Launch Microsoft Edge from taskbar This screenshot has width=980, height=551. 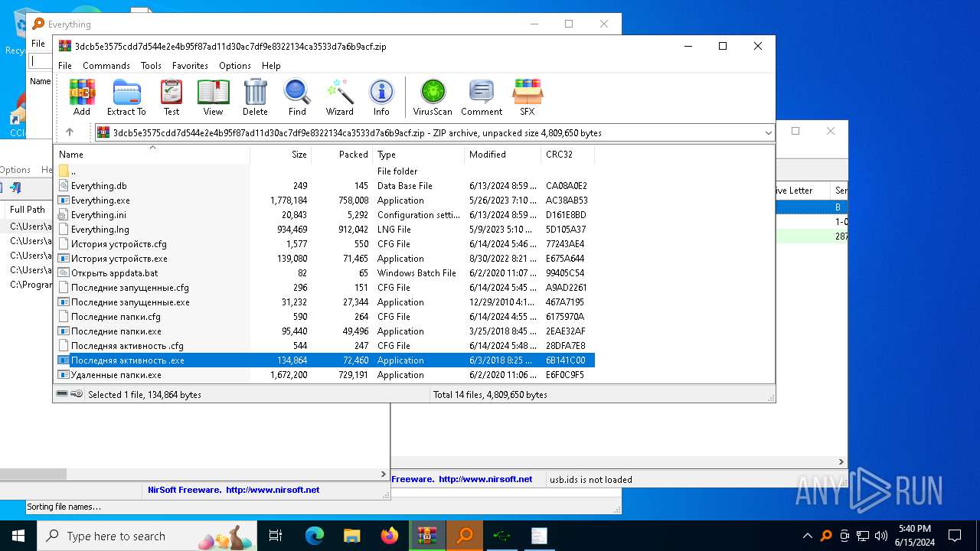pyautogui.click(x=315, y=536)
